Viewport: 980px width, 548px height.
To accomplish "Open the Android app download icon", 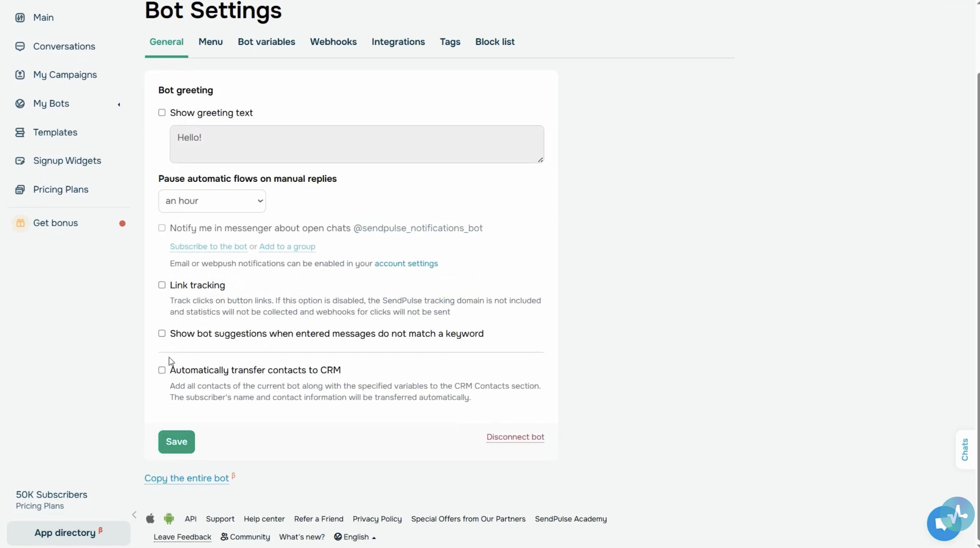I will tap(169, 518).
